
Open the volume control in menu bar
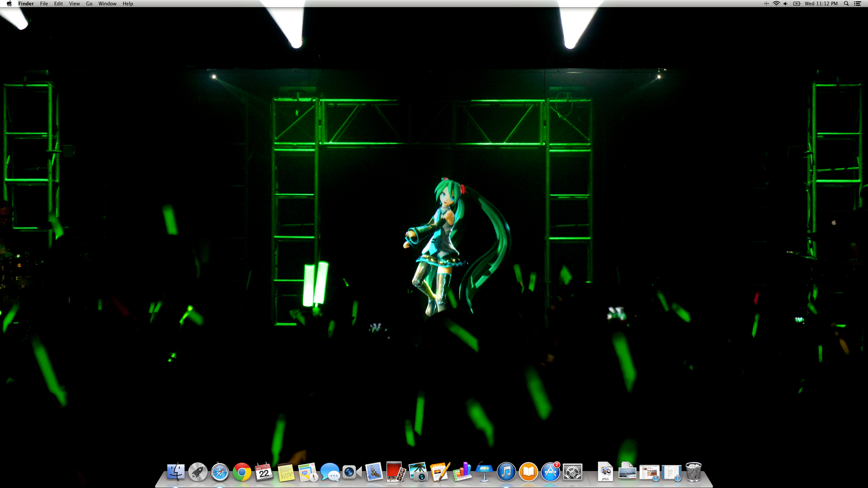click(x=786, y=3)
